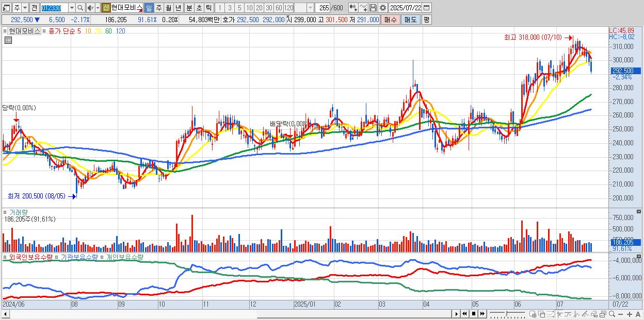Click the 120 interval button
This screenshot has width=644, height=320.
[288, 8]
